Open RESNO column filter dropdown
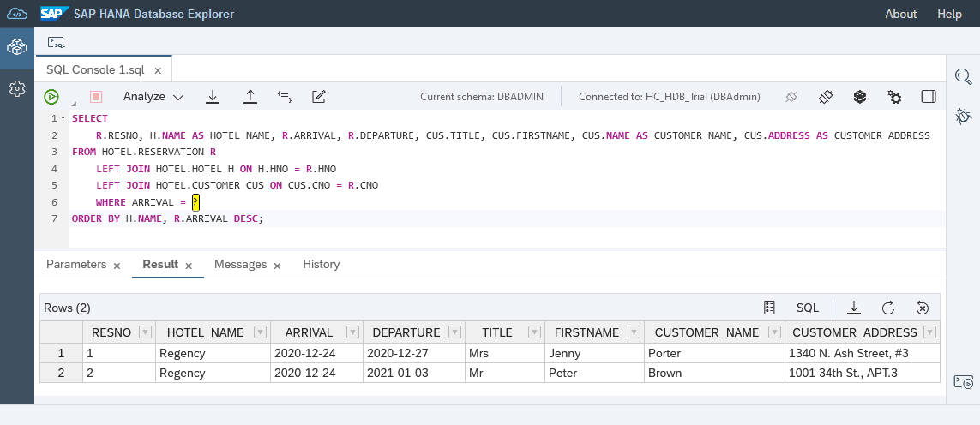This screenshot has width=980, height=425. coord(145,332)
